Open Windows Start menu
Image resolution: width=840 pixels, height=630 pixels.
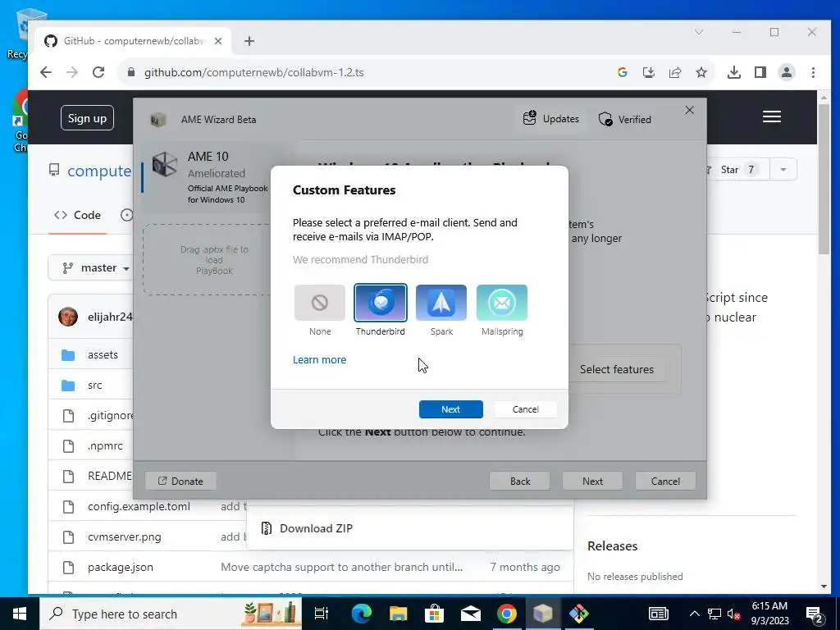[20, 614]
